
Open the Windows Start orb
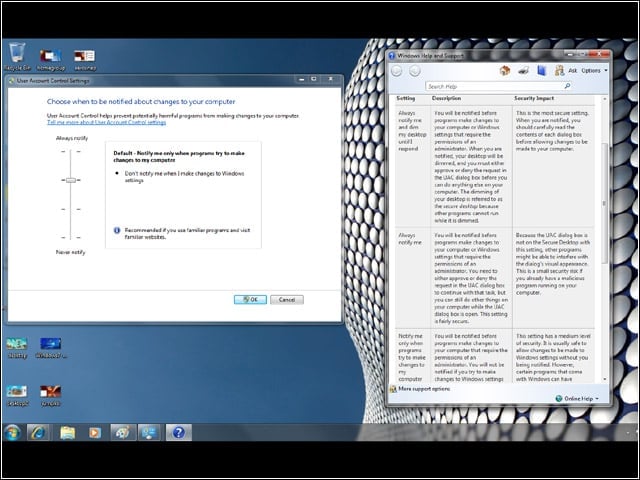[x=13, y=433]
